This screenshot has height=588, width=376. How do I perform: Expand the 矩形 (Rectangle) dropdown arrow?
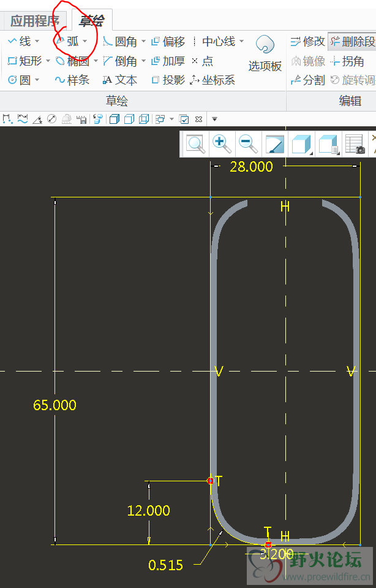[x=48, y=61]
